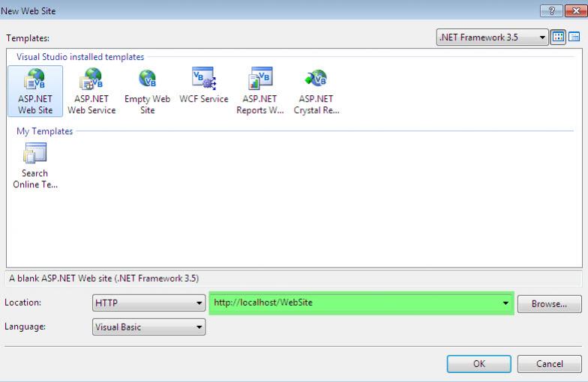
Task: Click the Visual Studio installed templates heading
Action: coord(80,57)
